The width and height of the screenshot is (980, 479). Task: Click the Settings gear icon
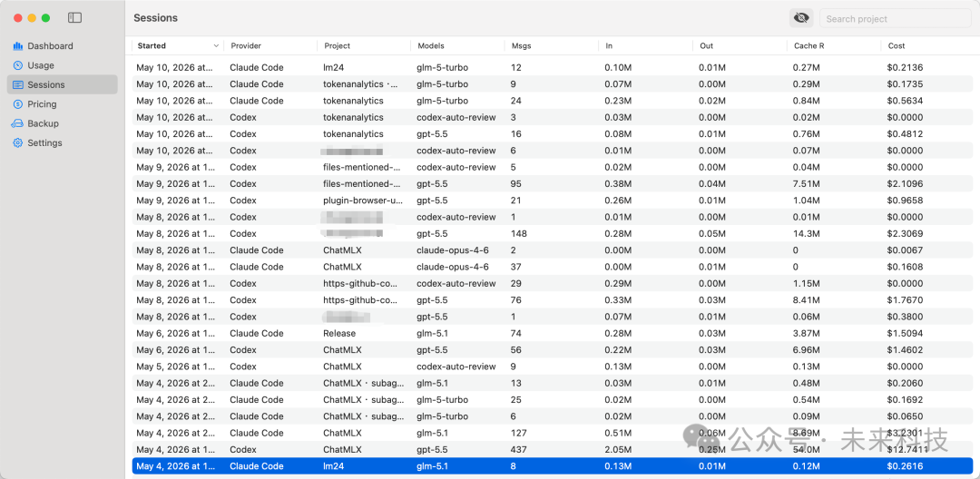[17, 143]
